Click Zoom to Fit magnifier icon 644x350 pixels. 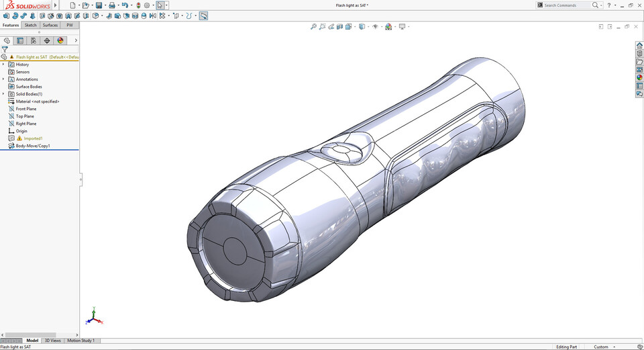313,27
